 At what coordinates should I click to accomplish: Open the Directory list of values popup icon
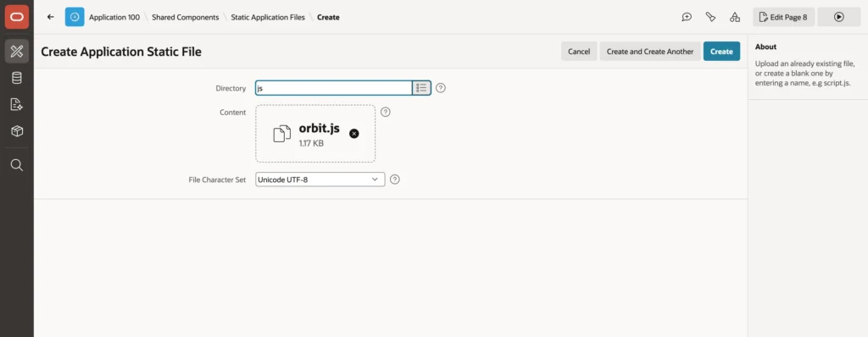pyautogui.click(x=421, y=88)
